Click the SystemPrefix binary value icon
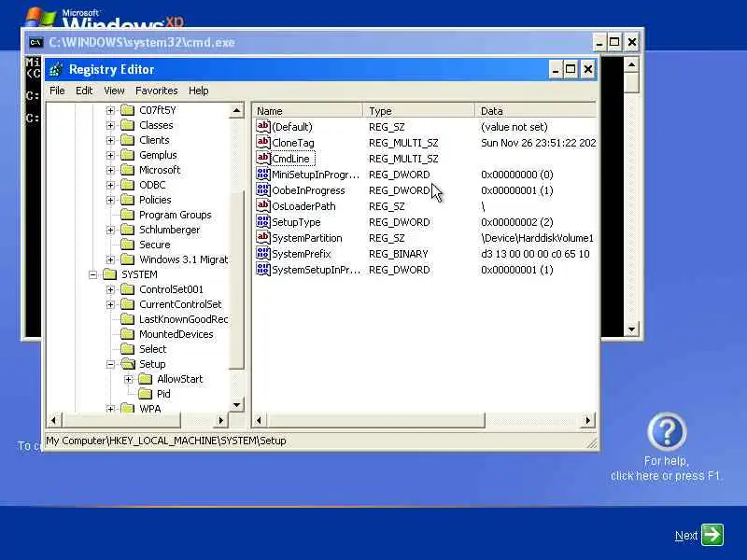This screenshot has height=560, width=747. 263,253
